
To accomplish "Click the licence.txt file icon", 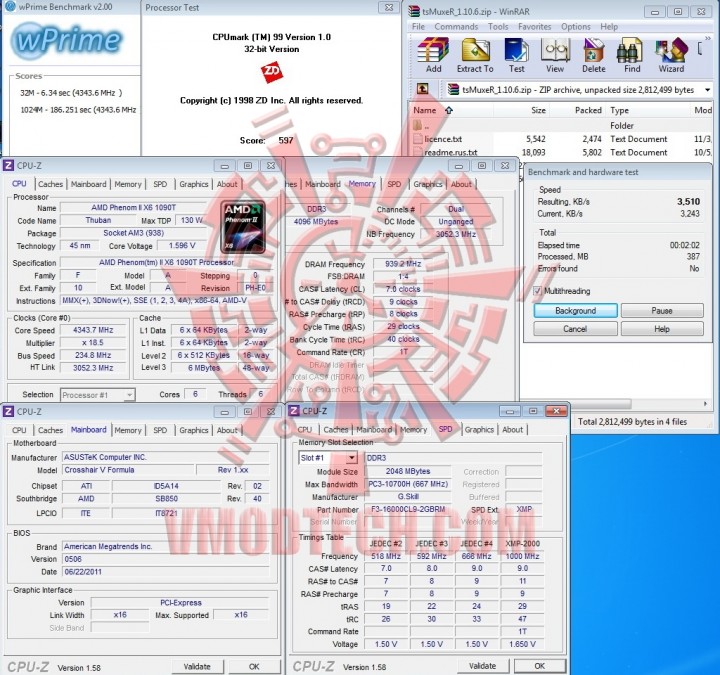I will (417, 139).
